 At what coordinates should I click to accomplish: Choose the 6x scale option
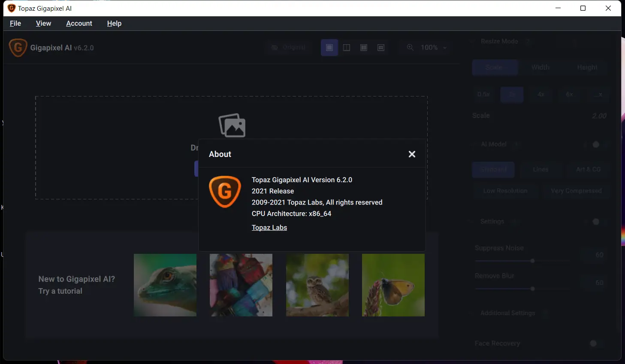pyautogui.click(x=569, y=94)
